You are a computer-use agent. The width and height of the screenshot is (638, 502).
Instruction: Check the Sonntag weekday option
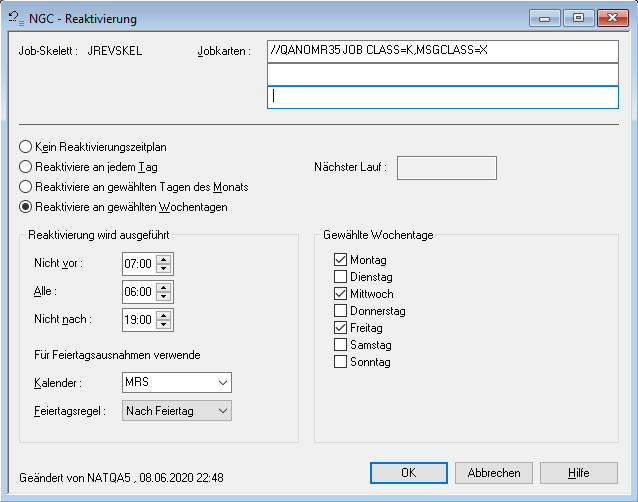click(341, 362)
